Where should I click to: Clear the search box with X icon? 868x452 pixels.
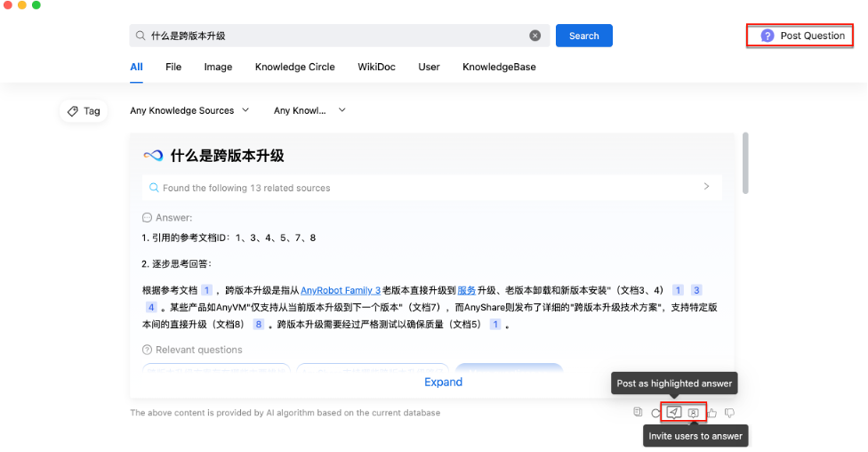[535, 36]
